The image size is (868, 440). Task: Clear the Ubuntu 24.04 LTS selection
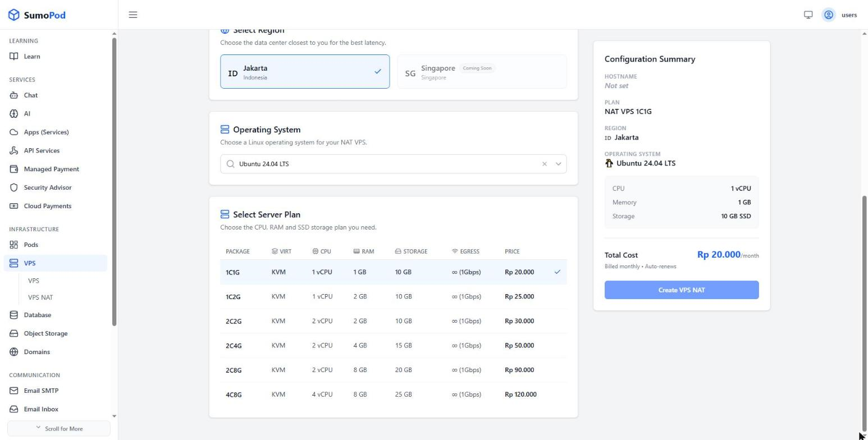pyautogui.click(x=545, y=164)
